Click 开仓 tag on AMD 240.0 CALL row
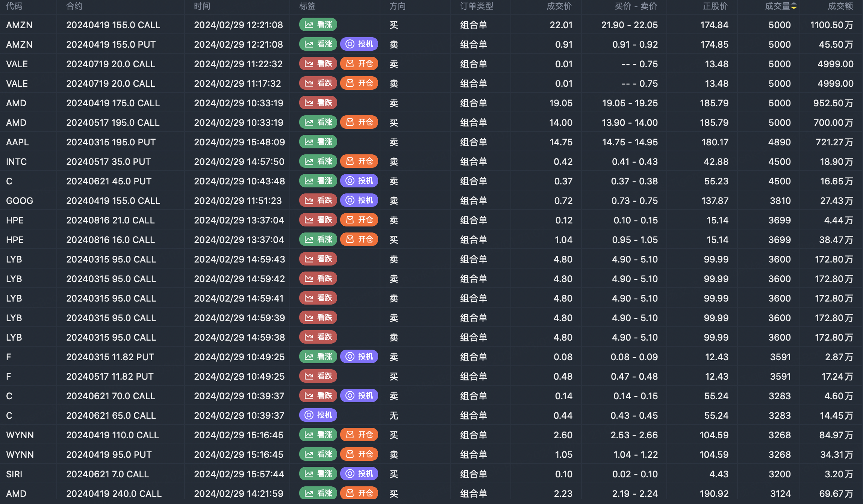The width and height of the screenshot is (863, 504). click(359, 493)
